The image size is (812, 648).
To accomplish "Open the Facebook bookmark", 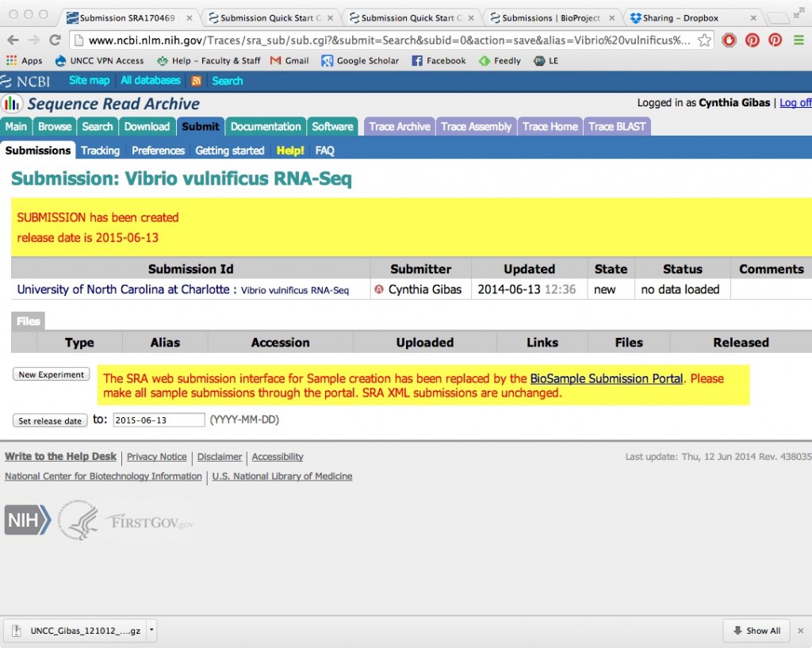I will pos(439,60).
